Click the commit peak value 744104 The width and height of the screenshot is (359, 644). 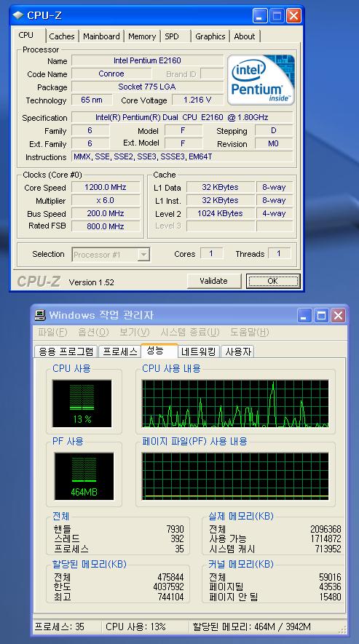(170, 597)
